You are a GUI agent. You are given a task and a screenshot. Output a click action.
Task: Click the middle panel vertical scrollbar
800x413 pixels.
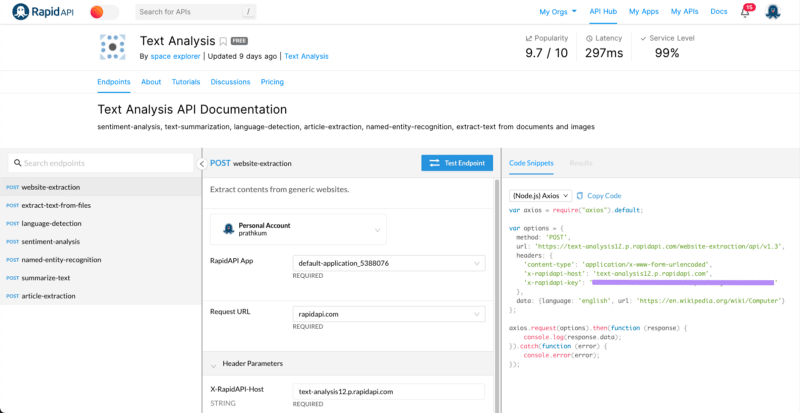pos(497,296)
